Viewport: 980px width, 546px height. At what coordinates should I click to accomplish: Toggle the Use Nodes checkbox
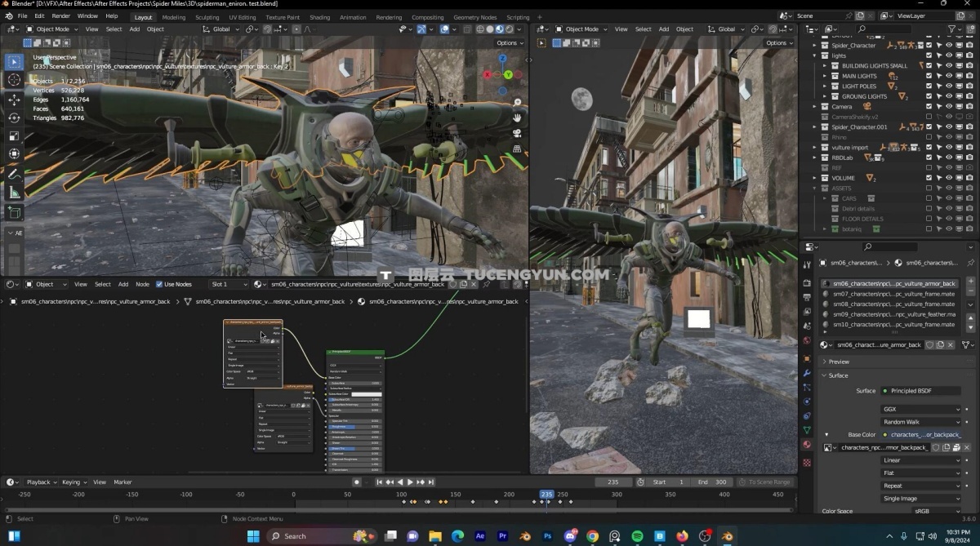[x=159, y=284]
